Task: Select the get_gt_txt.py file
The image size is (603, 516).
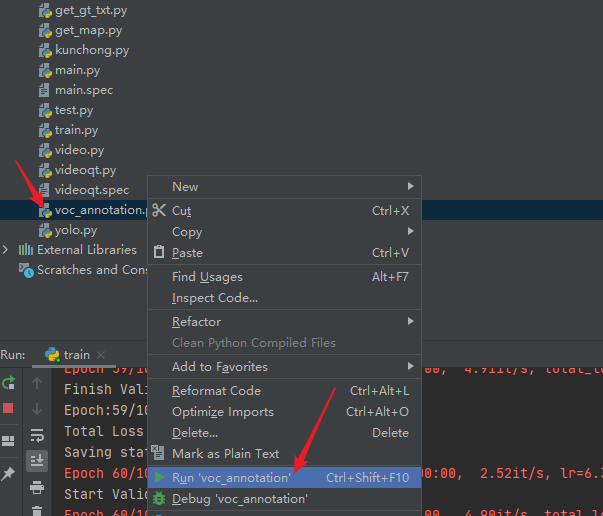Action: tap(91, 10)
